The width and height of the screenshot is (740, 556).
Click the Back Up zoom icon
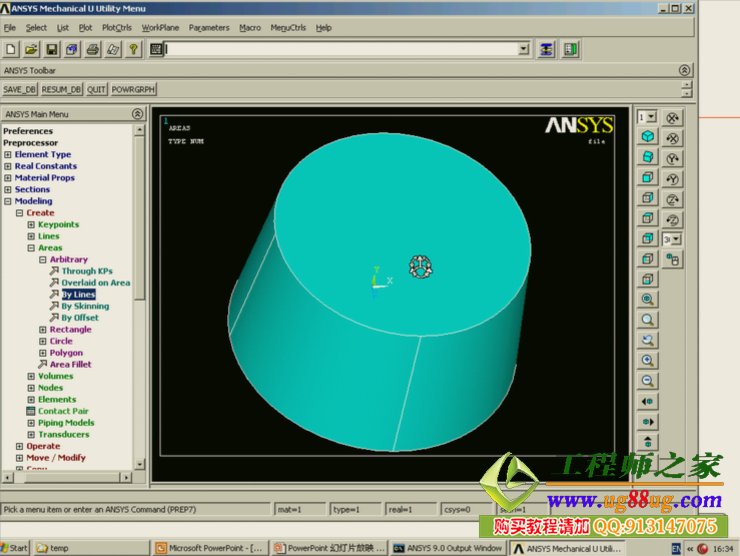[648, 340]
